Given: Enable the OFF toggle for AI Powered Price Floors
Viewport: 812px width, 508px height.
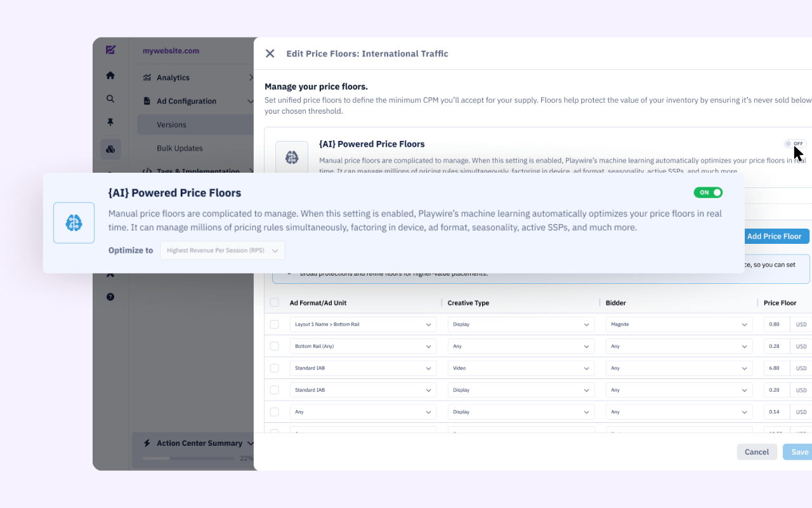Looking at the screenshot, I should tap(795, 144).
